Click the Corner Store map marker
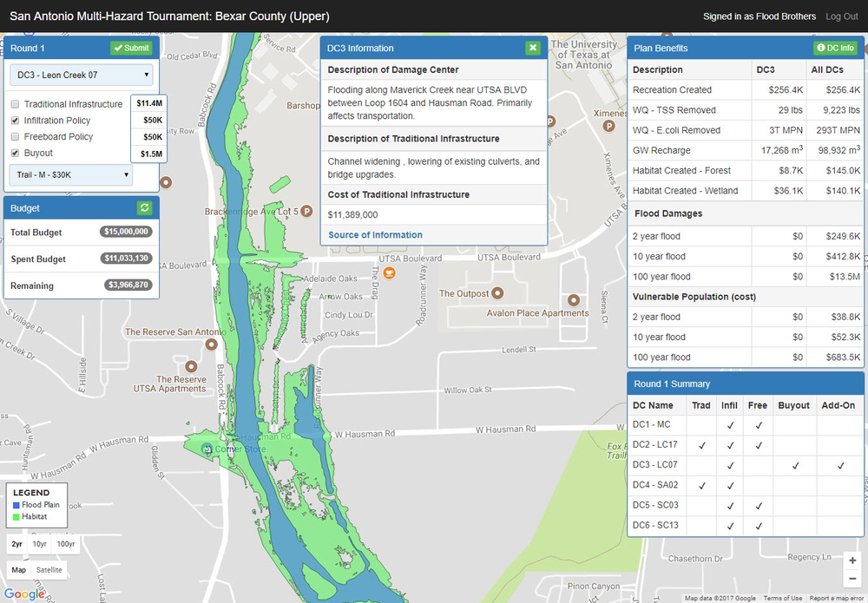Viewport: 868px width, 603px height. 207,449
